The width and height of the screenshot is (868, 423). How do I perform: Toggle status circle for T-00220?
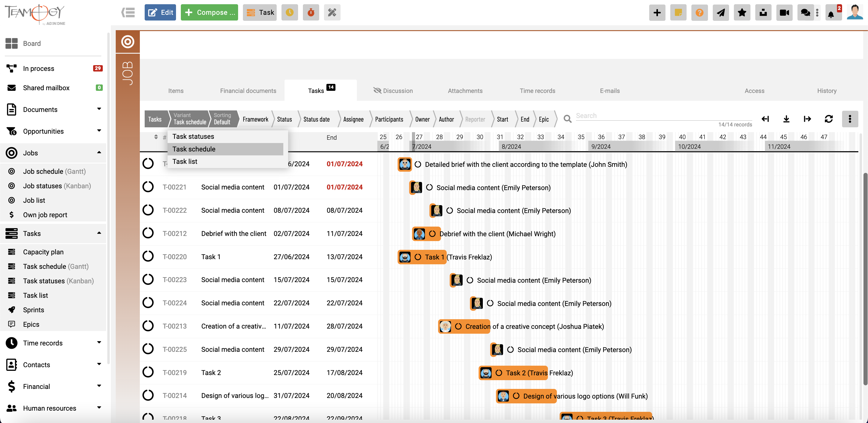(x=148, y=256)
